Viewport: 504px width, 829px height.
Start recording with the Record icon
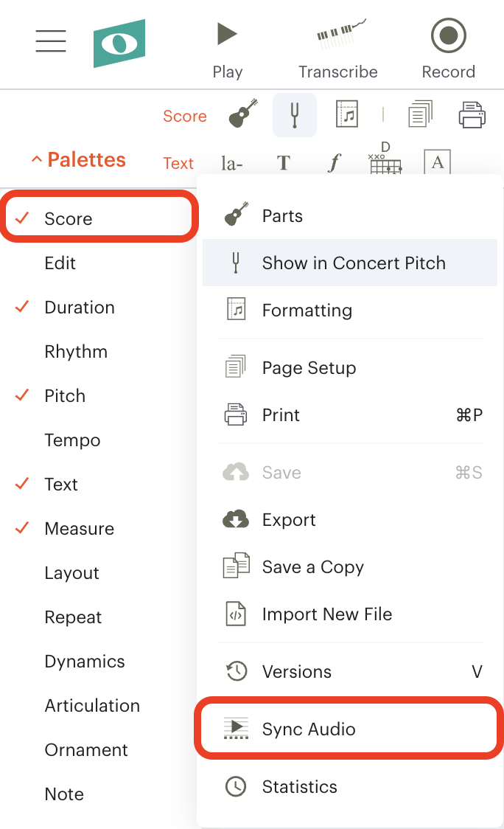tap(449, 35)
